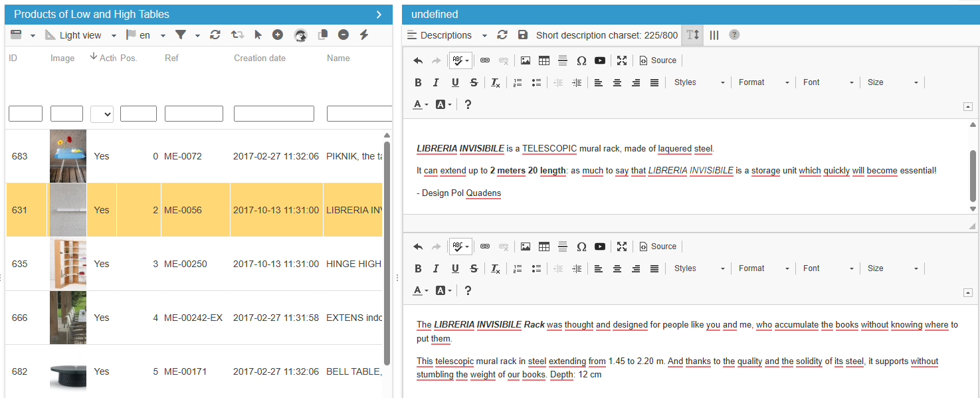Refresh the product grid
This screenshot has width=980, height=398.
tap(215, 35)
